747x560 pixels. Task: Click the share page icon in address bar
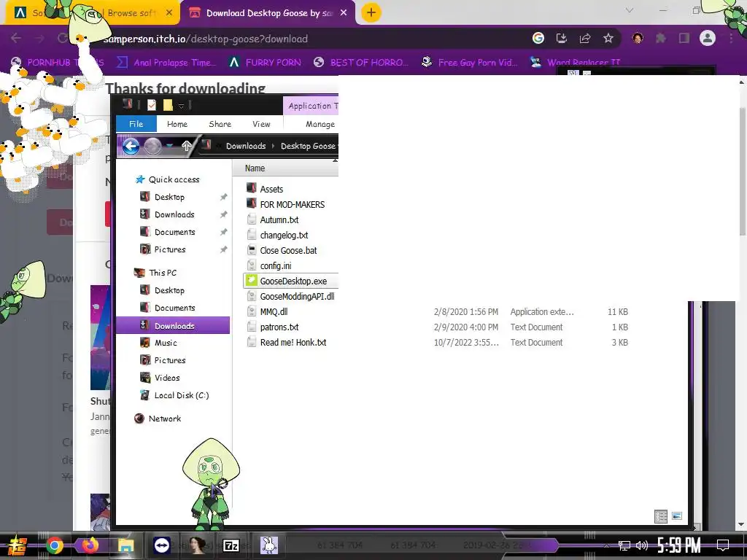click(x=584, y=38)
